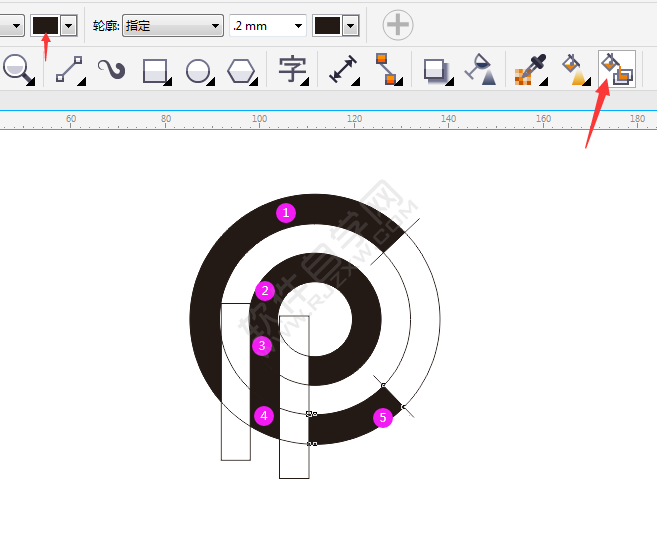657x540 pixels.
Task: Select the Rectangle tool
Action: pos(155,69)
